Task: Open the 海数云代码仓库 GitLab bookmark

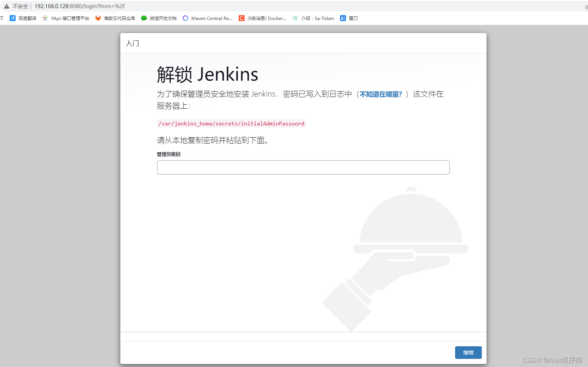Action: tap(115, 18)
